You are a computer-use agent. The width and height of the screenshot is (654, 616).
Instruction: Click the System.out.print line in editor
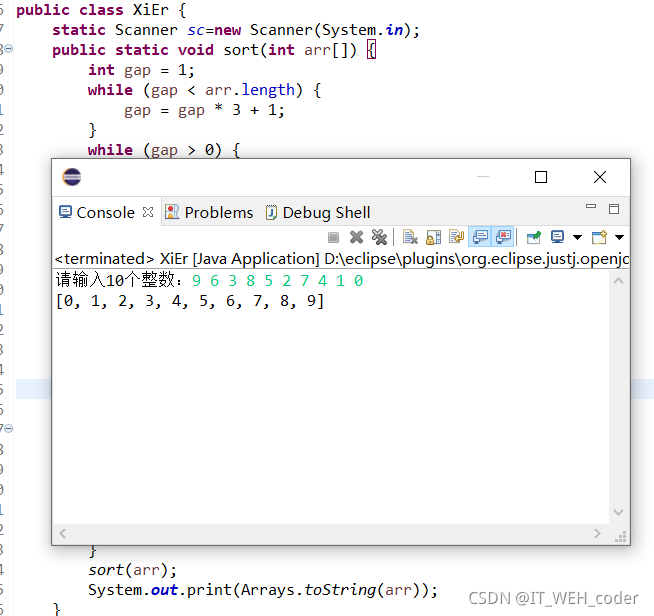(263, 590)
